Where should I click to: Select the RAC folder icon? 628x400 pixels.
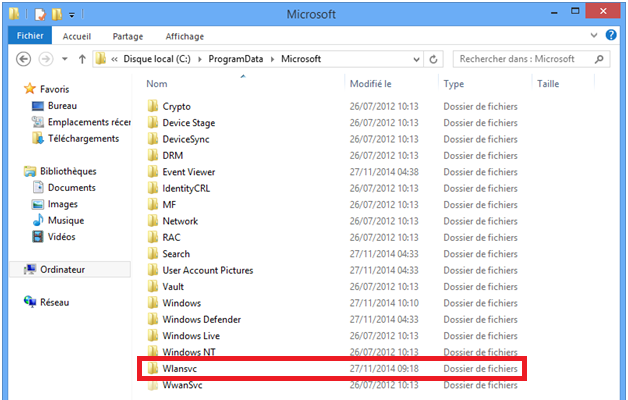tap(153, 237)
